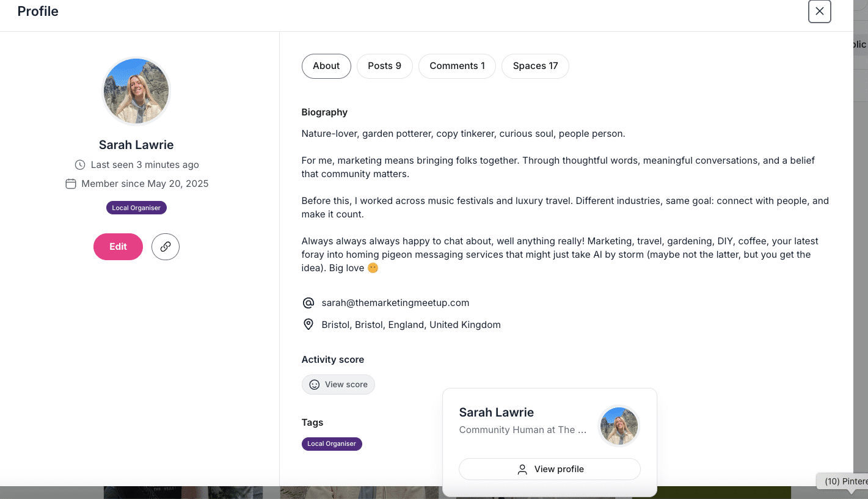Screen dimensions: 868x499
Task: Click the calendar icon beside Member since
Action: point(71,184)
